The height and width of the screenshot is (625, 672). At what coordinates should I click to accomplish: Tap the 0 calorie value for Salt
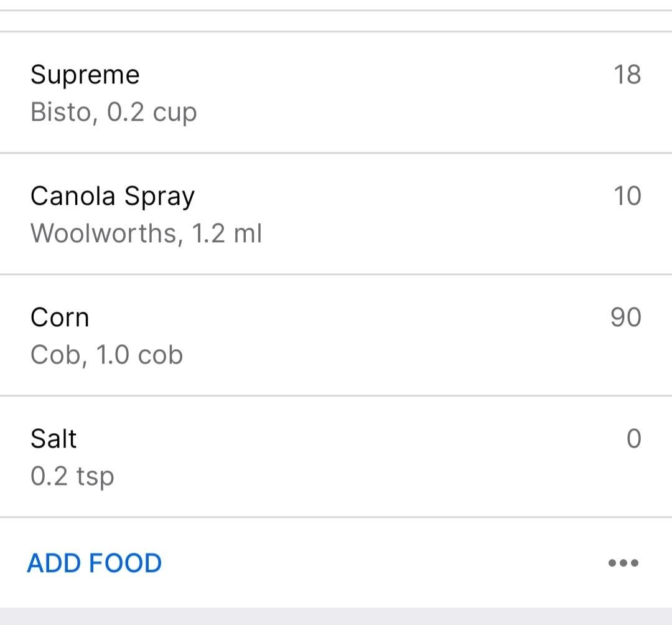634,438
